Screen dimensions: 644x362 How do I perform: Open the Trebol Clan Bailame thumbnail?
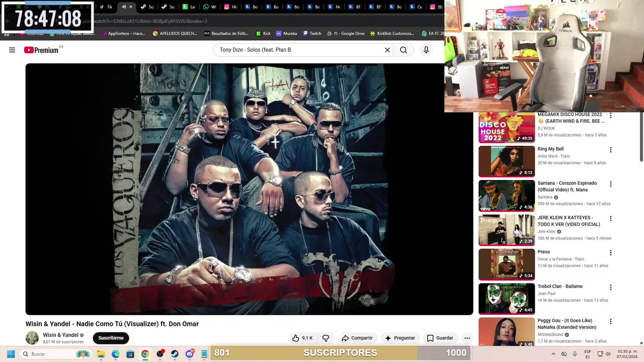(x=507, y=299)
